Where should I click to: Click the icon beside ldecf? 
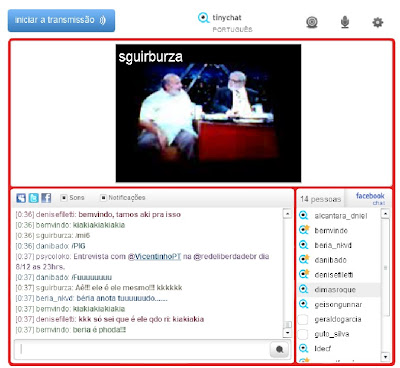303,348
